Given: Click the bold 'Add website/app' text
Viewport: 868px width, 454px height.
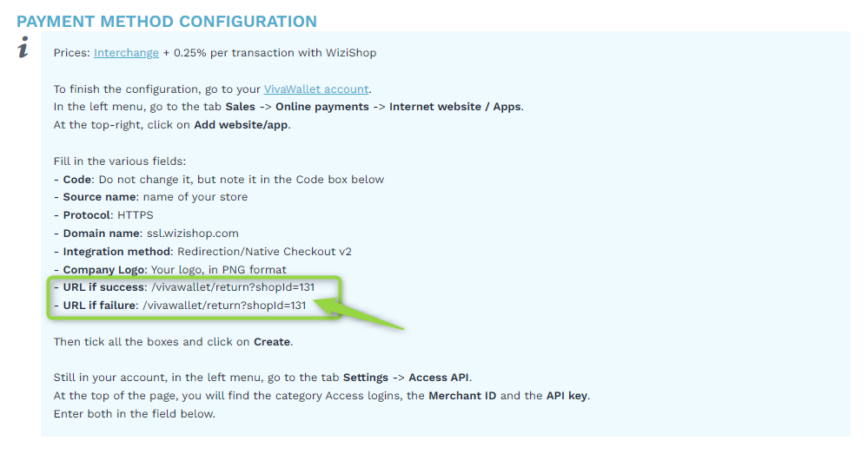Looking at the screenshot, I should click(x=241, y=125).
